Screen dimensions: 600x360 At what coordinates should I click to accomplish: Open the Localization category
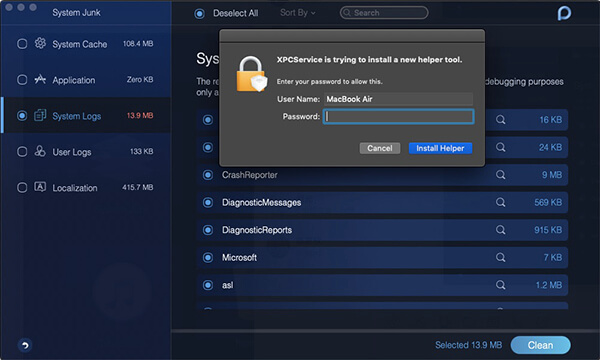point(86,187)
